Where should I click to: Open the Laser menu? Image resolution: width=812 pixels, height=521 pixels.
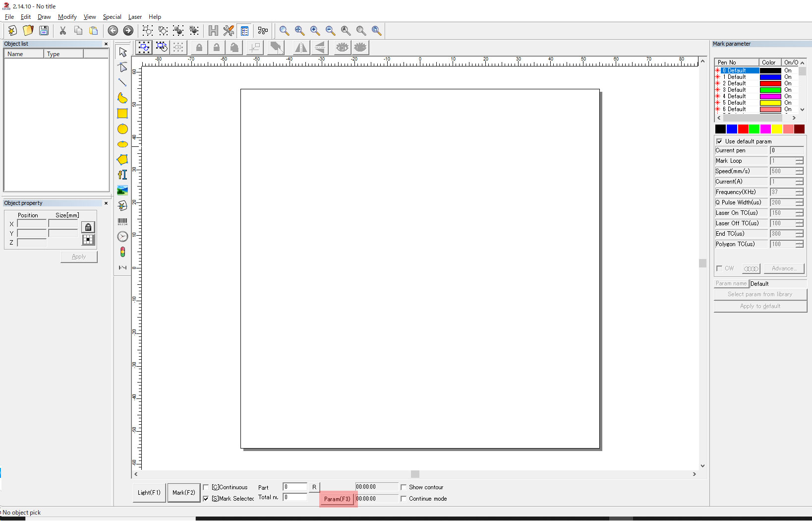[135, 17]
